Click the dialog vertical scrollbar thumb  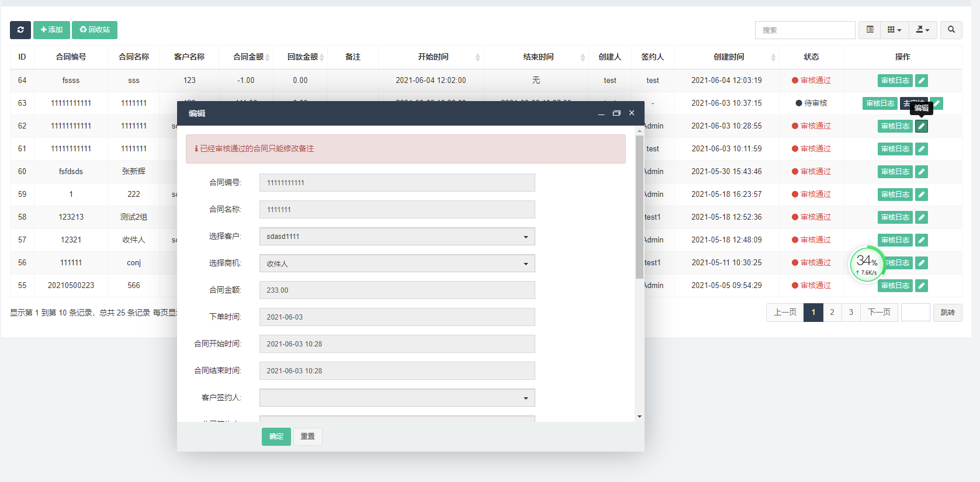639,207
